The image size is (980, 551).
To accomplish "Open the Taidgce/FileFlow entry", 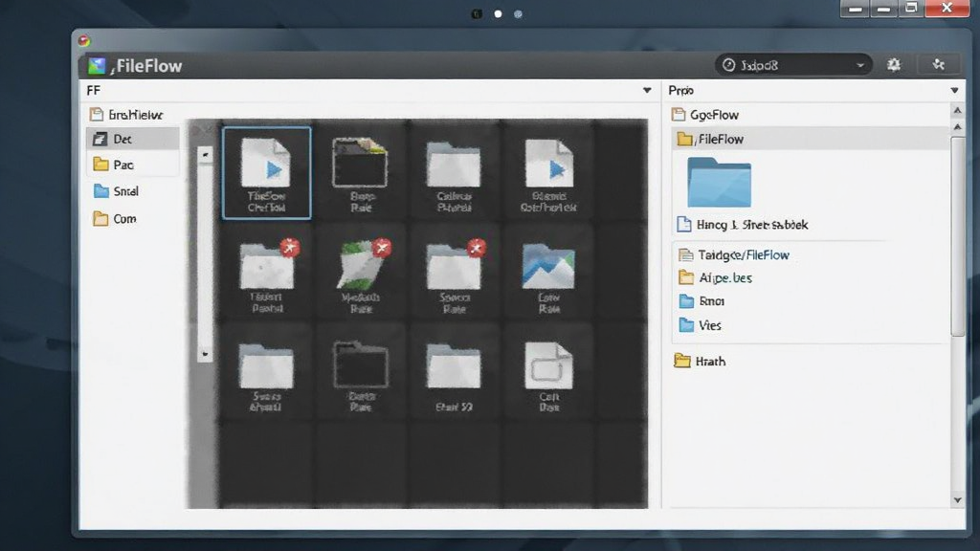I will [734, 254].
